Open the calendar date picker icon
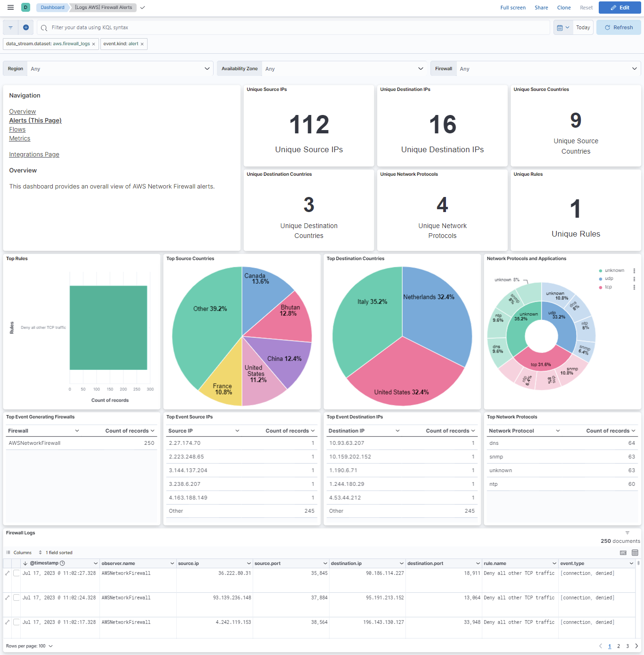The width and height of the screenshot is (644, 655). tap(561, 27)
